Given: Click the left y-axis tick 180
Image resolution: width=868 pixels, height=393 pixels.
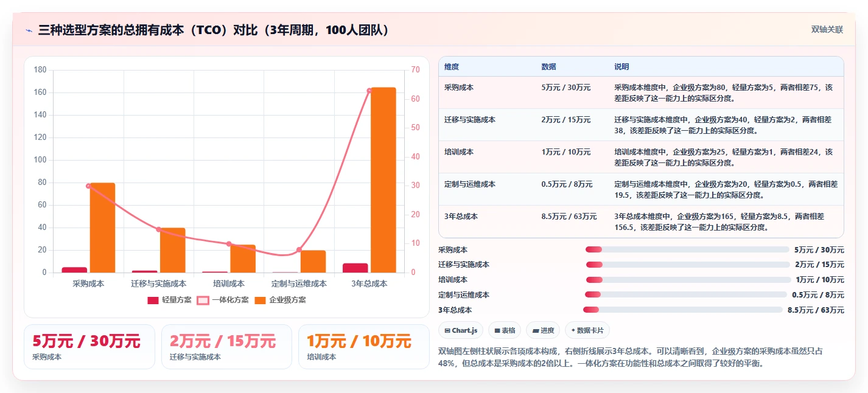Looking at the screenshot, I should coord(40,70).
